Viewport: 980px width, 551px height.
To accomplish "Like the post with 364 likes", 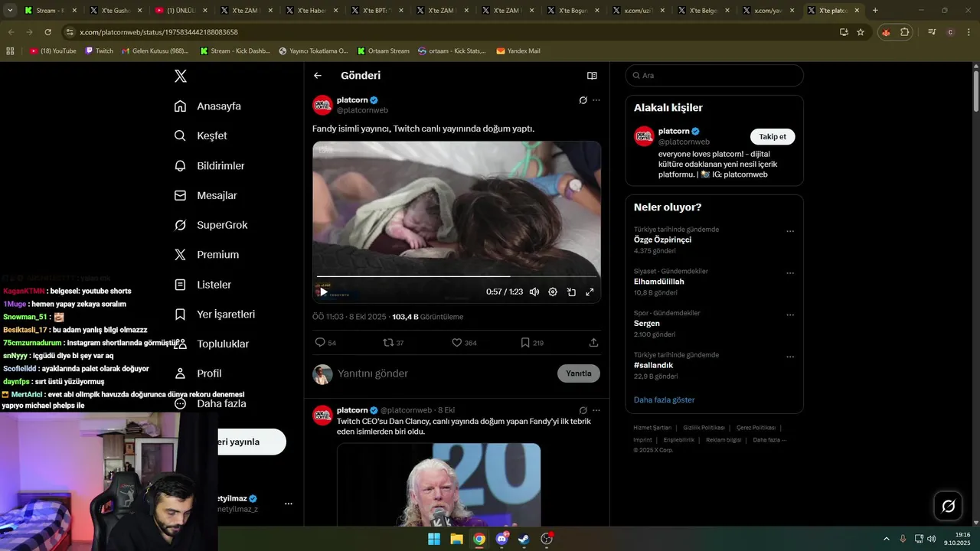I will coord(456,343).
